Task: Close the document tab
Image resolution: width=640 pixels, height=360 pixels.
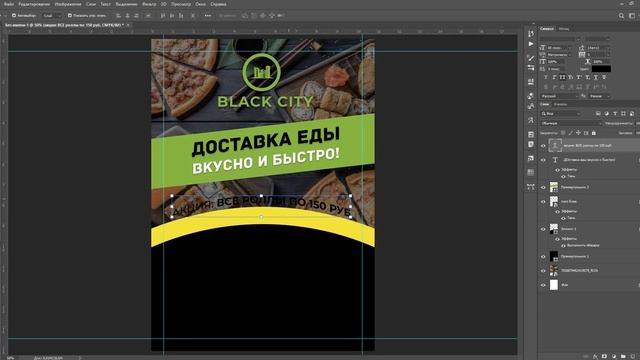Action: 128,25
